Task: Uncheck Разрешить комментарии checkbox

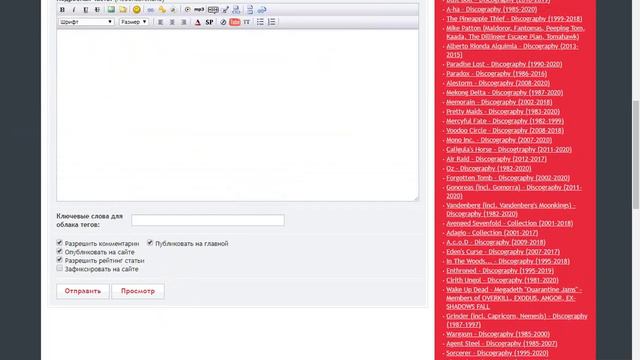Action: [x=60, y=243]
